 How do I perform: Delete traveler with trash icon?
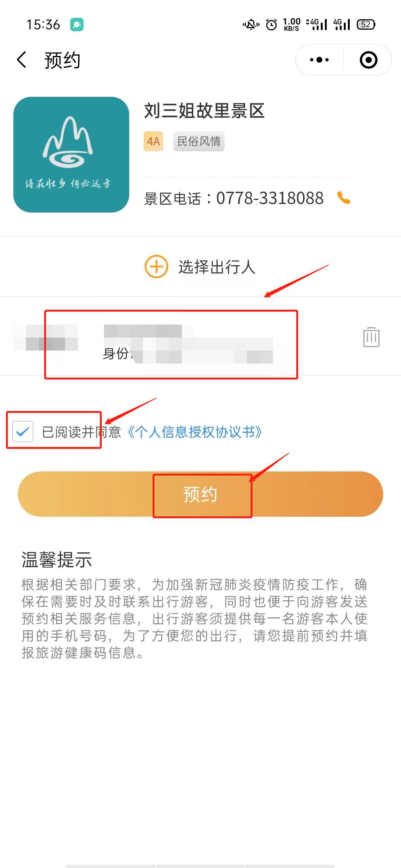pyautogui.click(x=371, y=337)
